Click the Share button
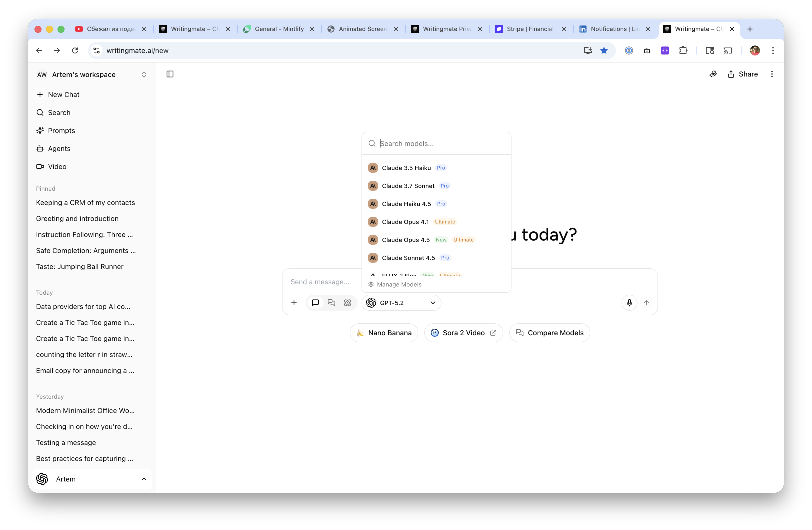This screenshot has height=530, width=812. 743,74
